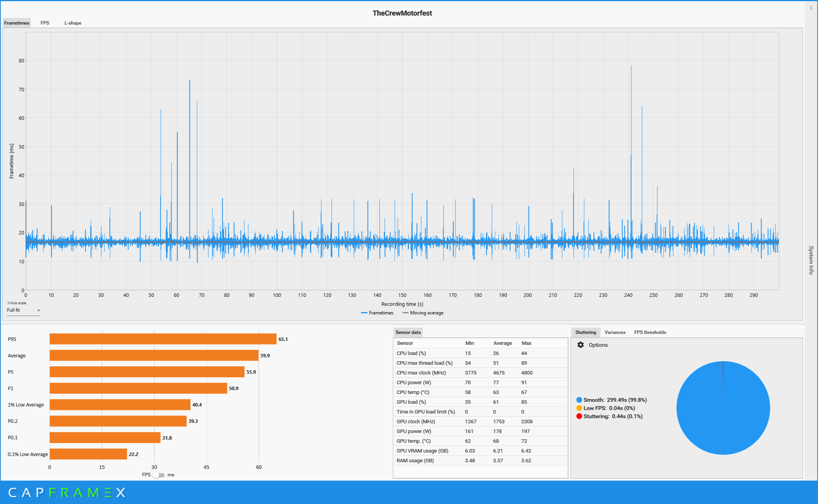The width and height of the screenshot is (818, 504).
Task: Click the blue Smooth legend dot
Action: pyautogui.click(x=579, y=400)
